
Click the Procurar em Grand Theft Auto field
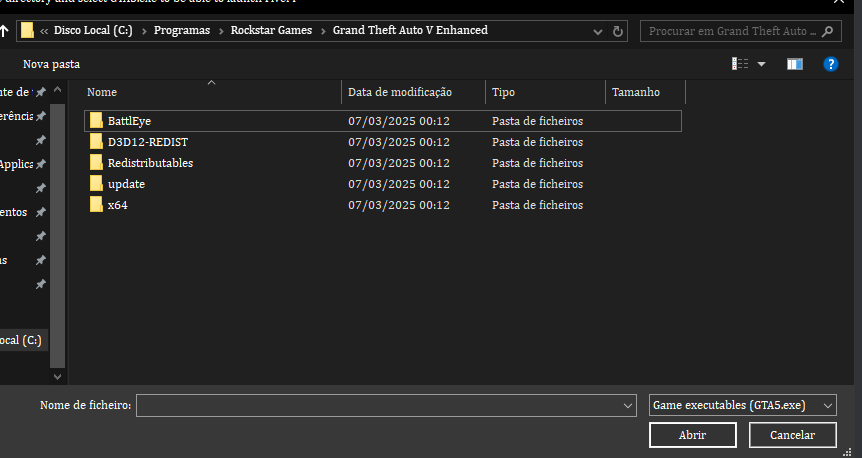(x=741, y=31)
